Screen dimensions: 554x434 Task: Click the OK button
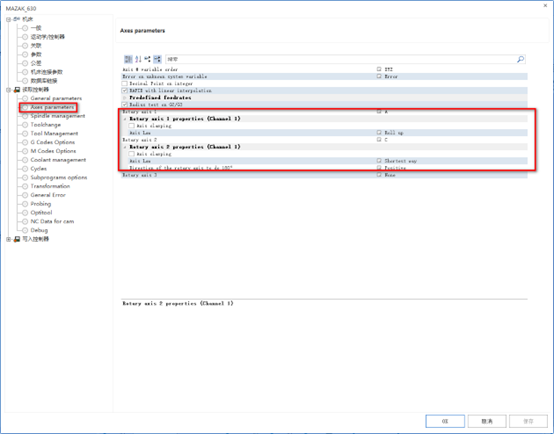point(445,421)
